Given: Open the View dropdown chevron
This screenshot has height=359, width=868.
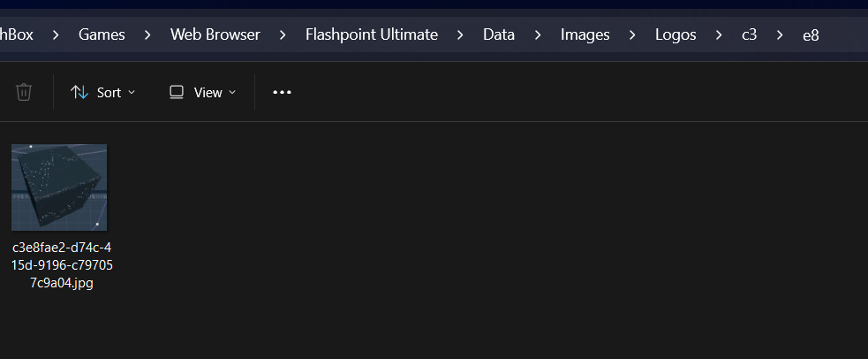Looking at the screenshot, I should click(232, 93).
